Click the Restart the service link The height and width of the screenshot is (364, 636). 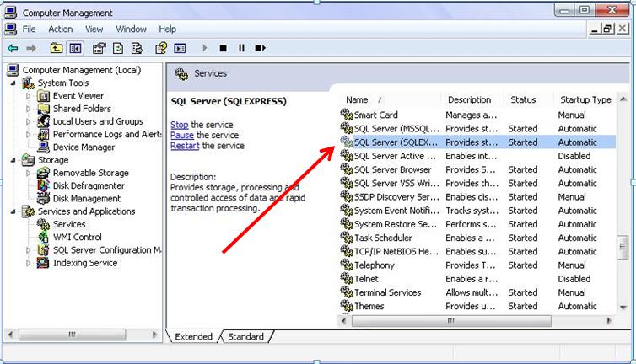click(x=184, y=146)
